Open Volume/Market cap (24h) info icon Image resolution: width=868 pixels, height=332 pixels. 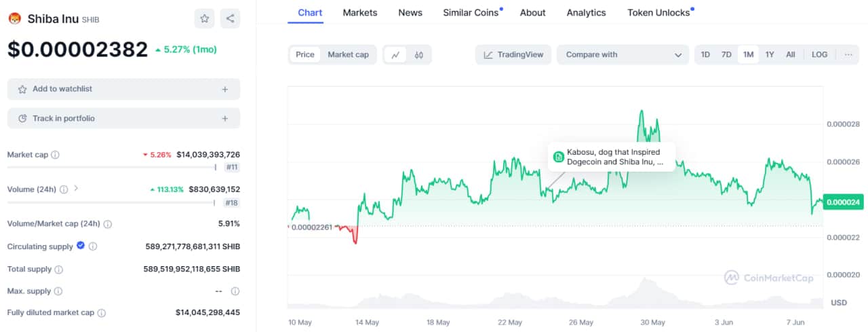click(x=107, y=224)
